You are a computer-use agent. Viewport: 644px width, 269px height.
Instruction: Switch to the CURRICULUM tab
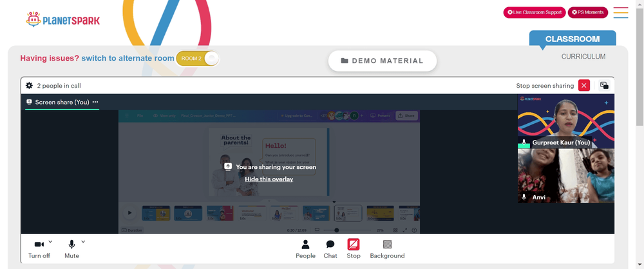[x=583, y=57]
